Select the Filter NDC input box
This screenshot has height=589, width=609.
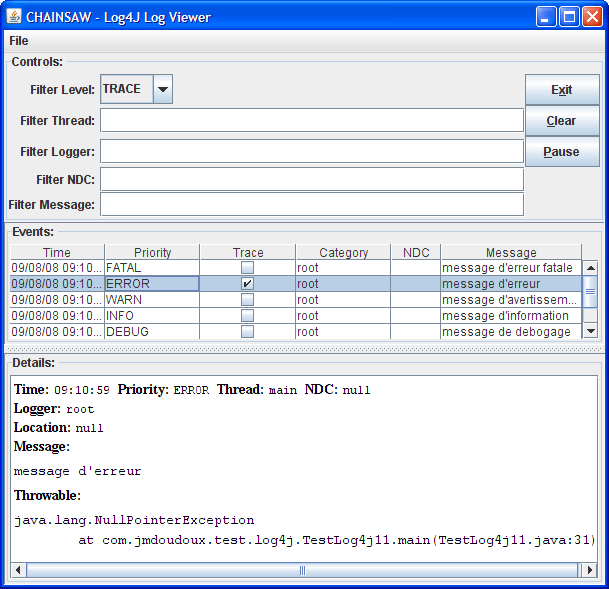[311, 180]
